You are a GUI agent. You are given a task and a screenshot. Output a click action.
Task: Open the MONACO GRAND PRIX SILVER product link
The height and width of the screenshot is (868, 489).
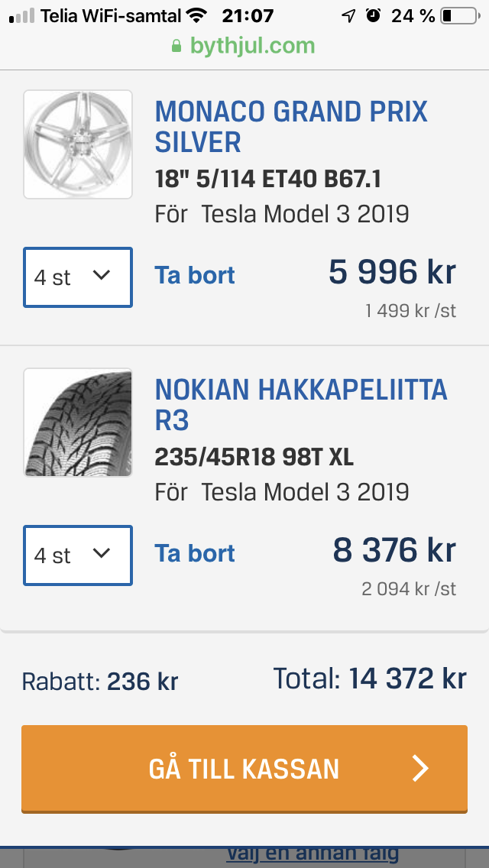click(291, 128)
